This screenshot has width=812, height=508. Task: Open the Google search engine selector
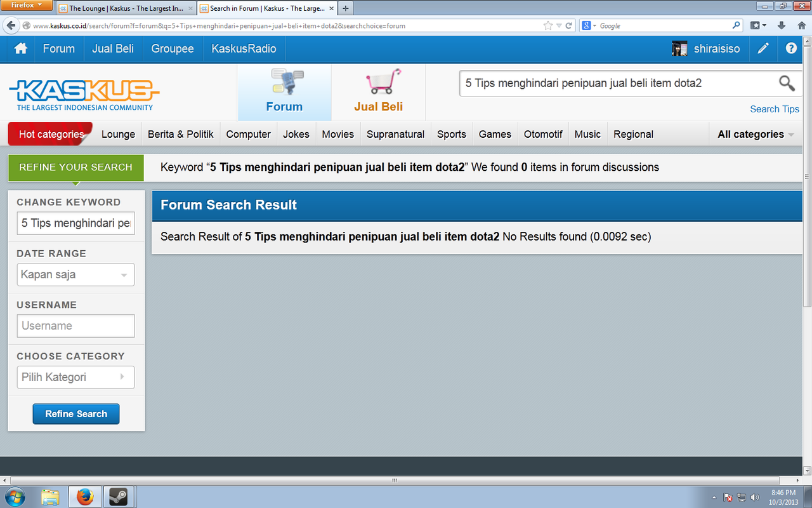pos(588,25)
